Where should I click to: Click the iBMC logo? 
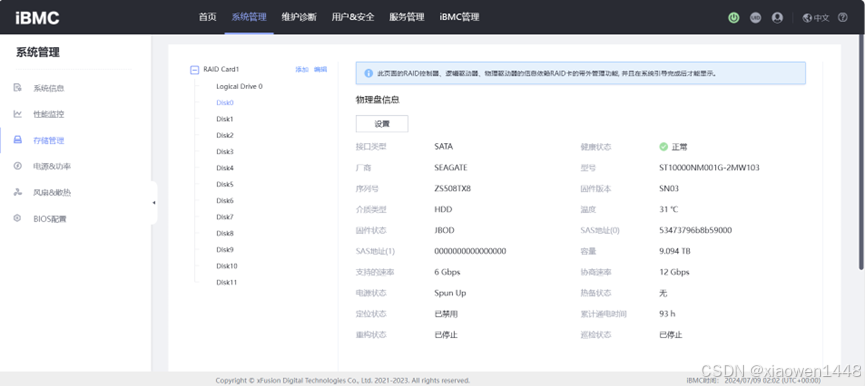tap(37, 18)
